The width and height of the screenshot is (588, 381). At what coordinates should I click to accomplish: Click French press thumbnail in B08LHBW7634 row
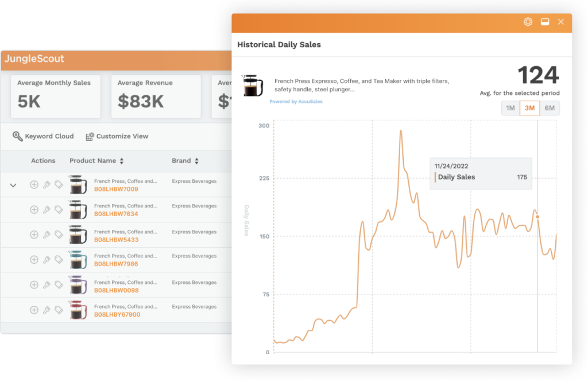pos(78,209)
